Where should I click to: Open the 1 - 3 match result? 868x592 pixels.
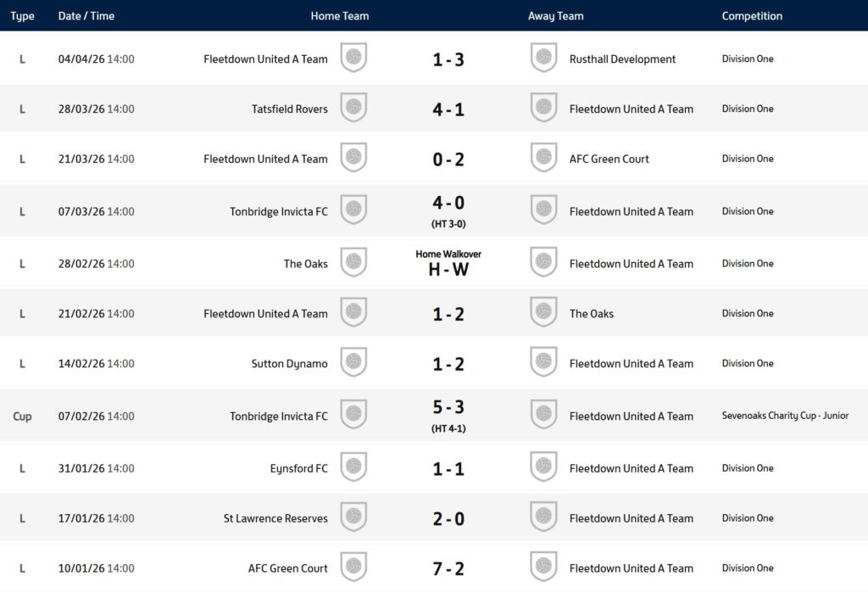coord(448,59)
